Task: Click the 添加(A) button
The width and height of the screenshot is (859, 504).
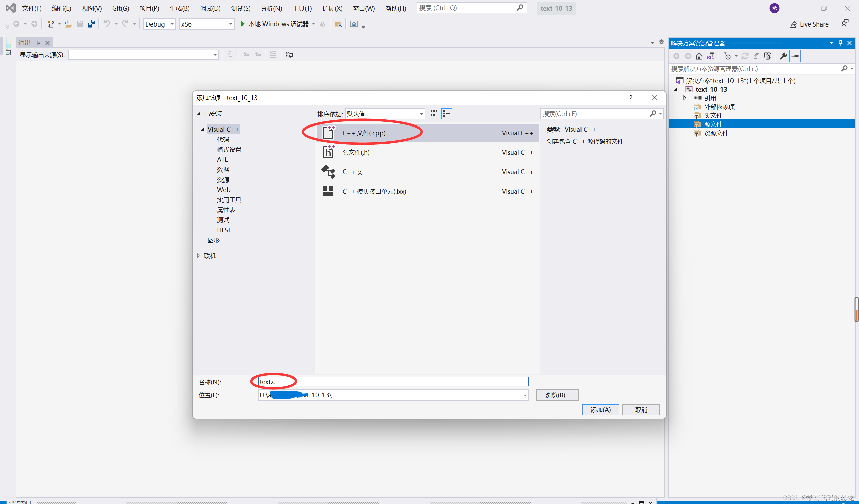Action: pos(600,410)
